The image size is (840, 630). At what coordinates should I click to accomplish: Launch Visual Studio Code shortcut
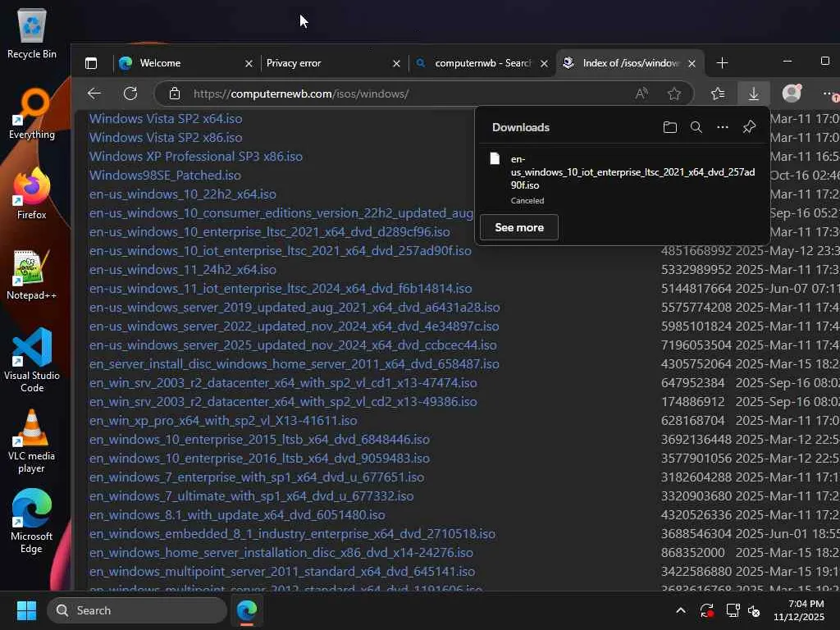point(32,360)
